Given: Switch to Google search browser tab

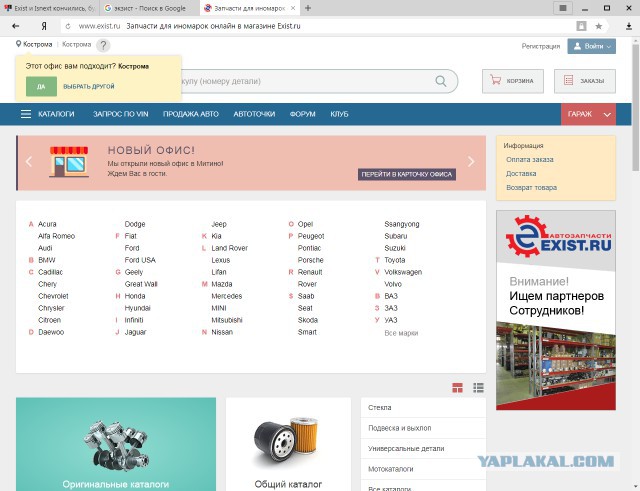Looking at the screenshot, I should point(149,8).
